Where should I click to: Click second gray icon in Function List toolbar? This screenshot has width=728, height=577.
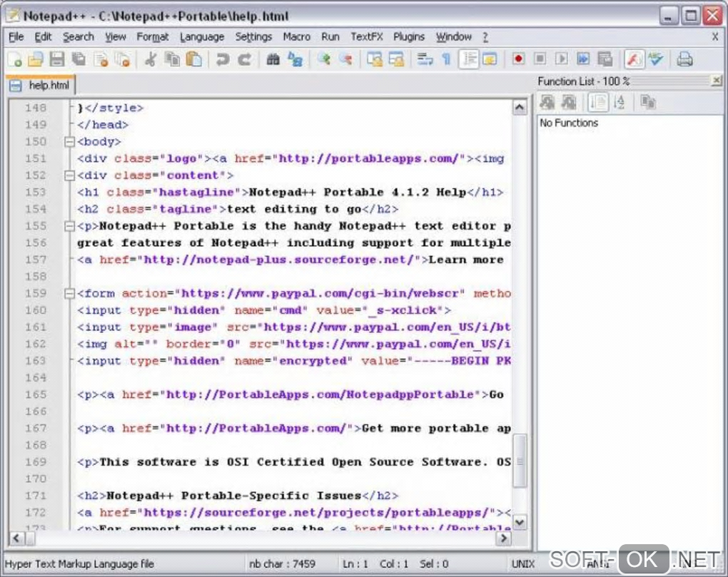pos(569,102)
